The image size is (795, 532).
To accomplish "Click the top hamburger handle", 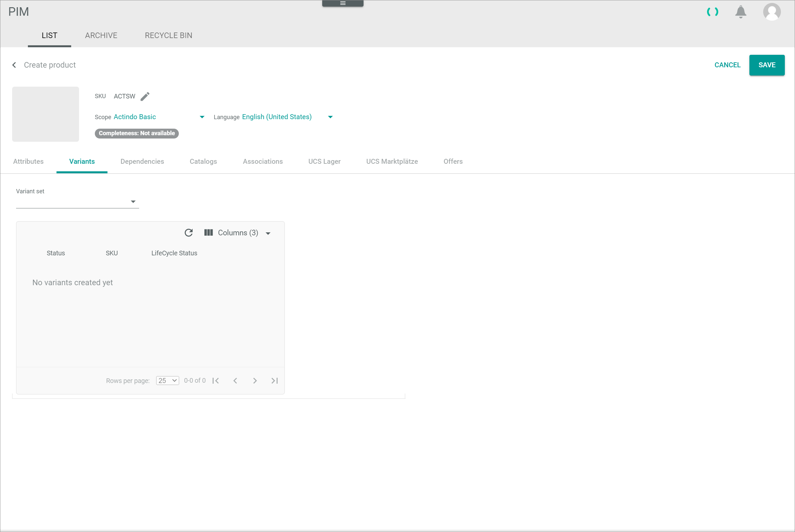I will pyautogui.click(x=343, y=3).
